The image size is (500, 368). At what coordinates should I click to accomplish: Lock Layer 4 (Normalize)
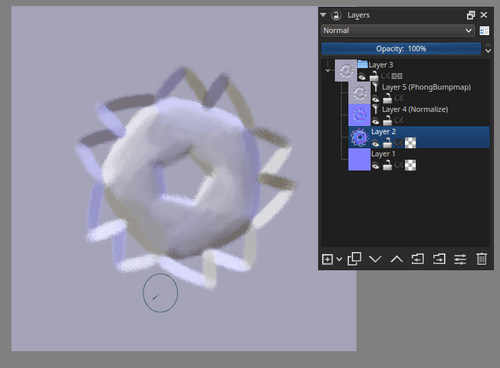(387, 121)
